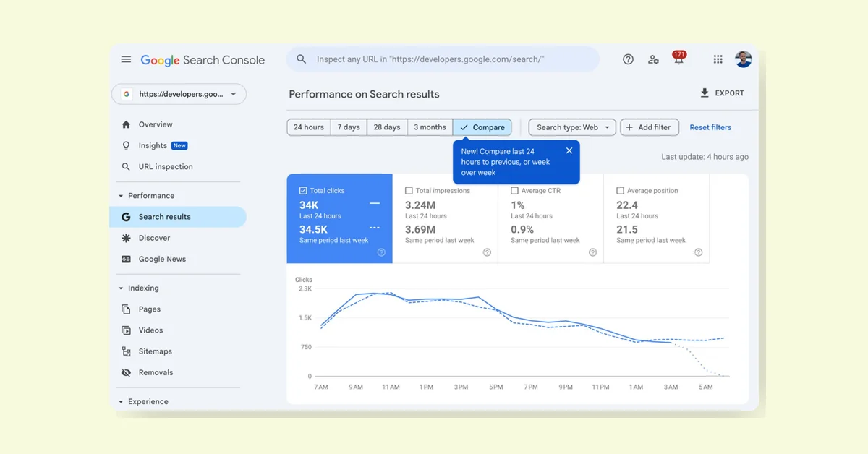Open Google News report
This screenshot has width=868, height=454.
pos(162,259)
